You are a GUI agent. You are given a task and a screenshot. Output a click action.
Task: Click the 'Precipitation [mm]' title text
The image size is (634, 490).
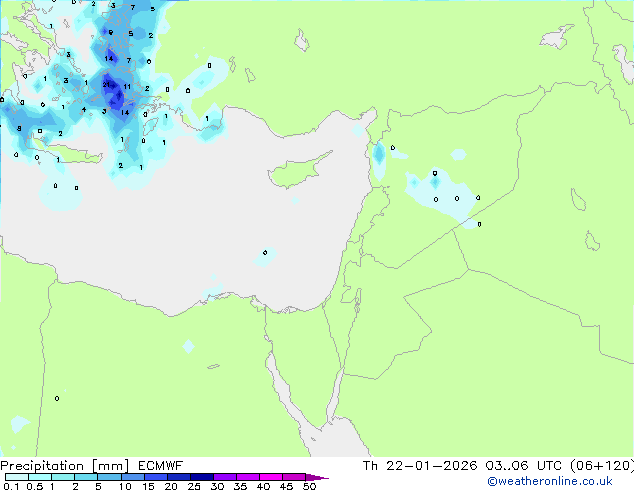(x=65, y=466)
